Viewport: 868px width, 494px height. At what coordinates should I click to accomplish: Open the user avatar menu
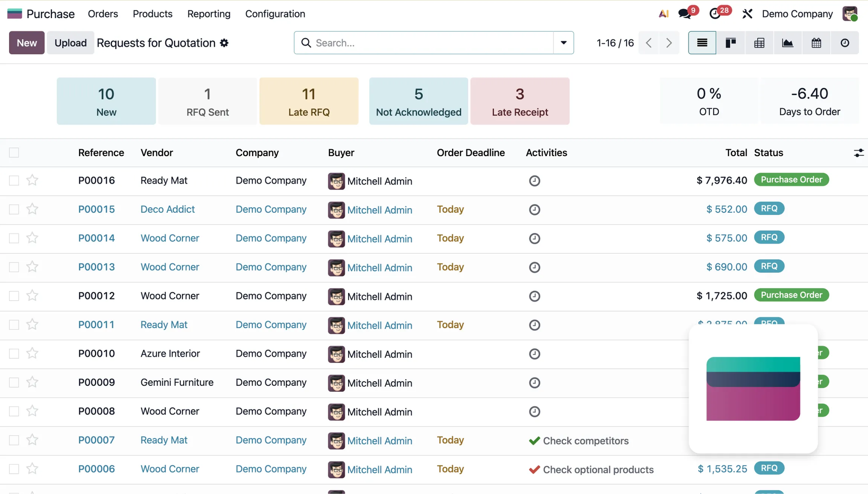pos(850,14)
